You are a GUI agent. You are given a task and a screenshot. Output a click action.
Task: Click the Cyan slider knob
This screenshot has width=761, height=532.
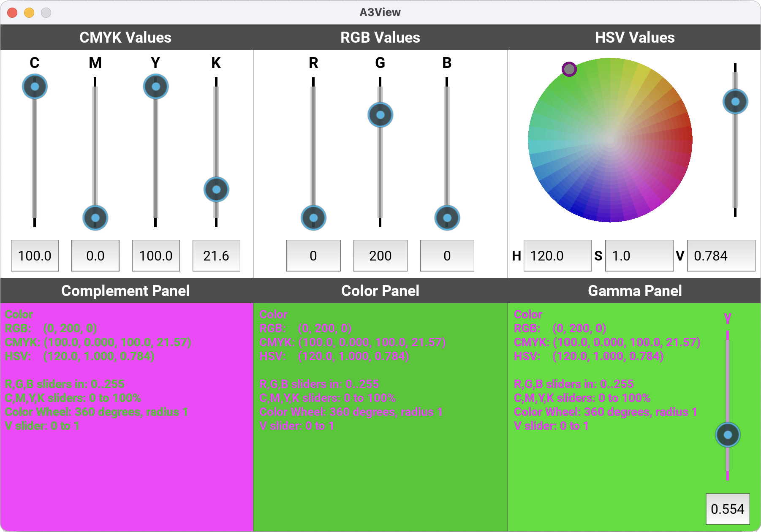coord(35,87)
